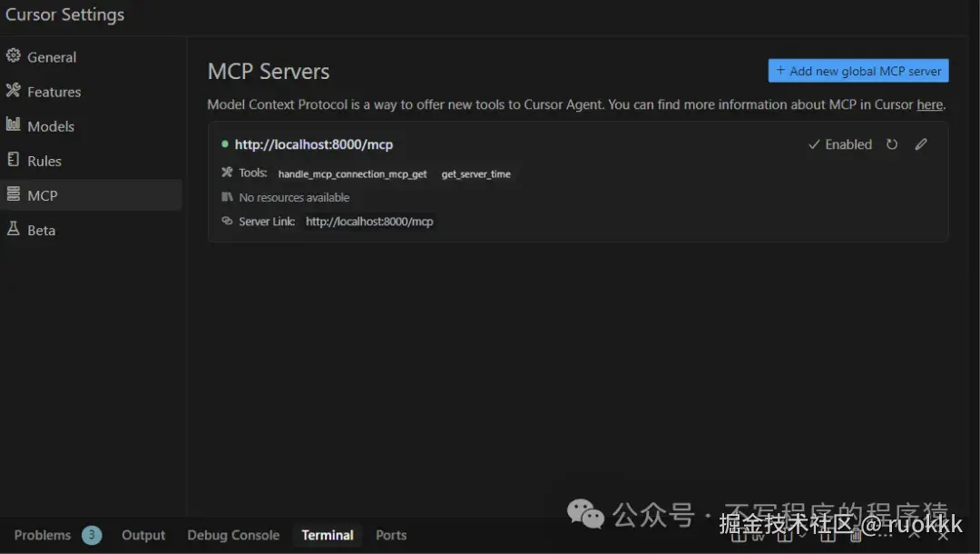
Task: Switch to the Output panel tab
Action: click(x=143, y=535)
